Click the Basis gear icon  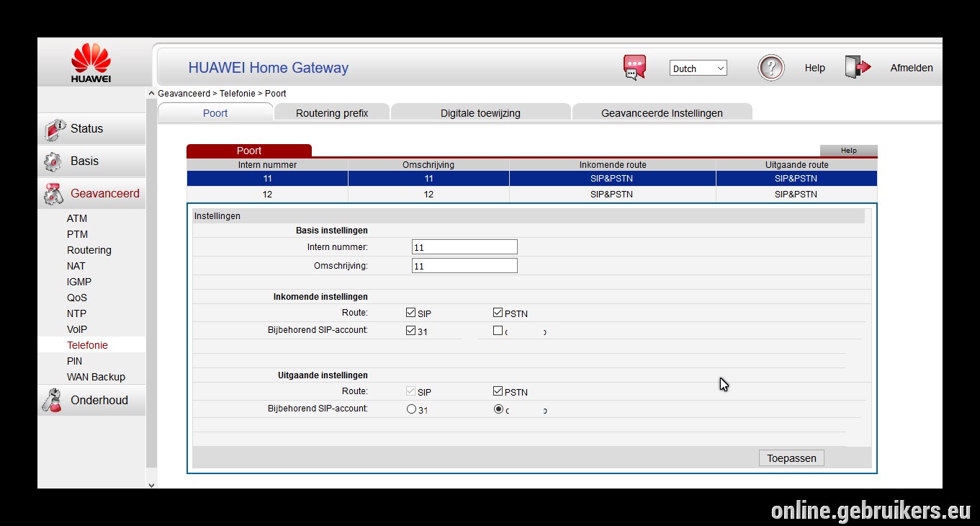[x=53, y=161]
